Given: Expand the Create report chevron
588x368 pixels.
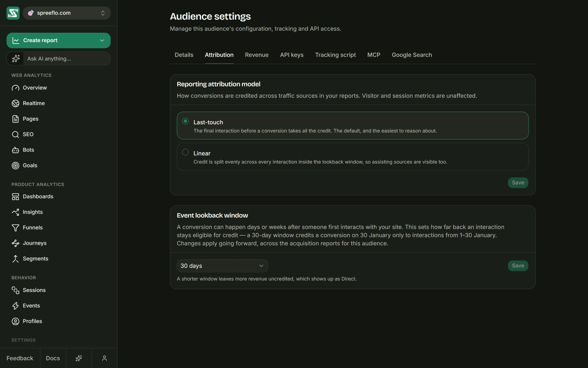Looking at the screenshot, I should (102, 40).
